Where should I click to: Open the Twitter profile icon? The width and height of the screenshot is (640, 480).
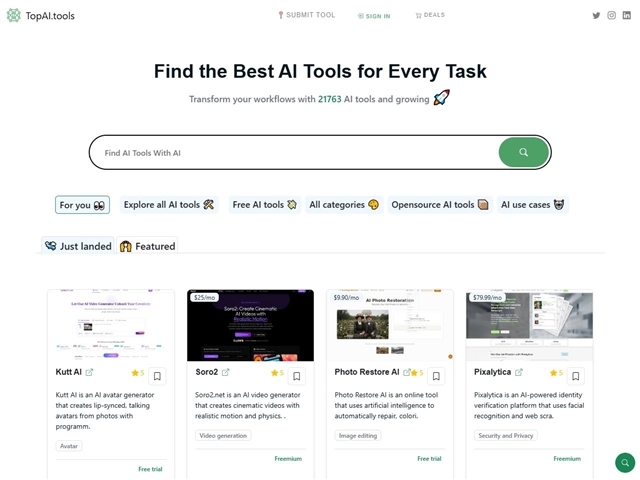[x=596, y=16]
